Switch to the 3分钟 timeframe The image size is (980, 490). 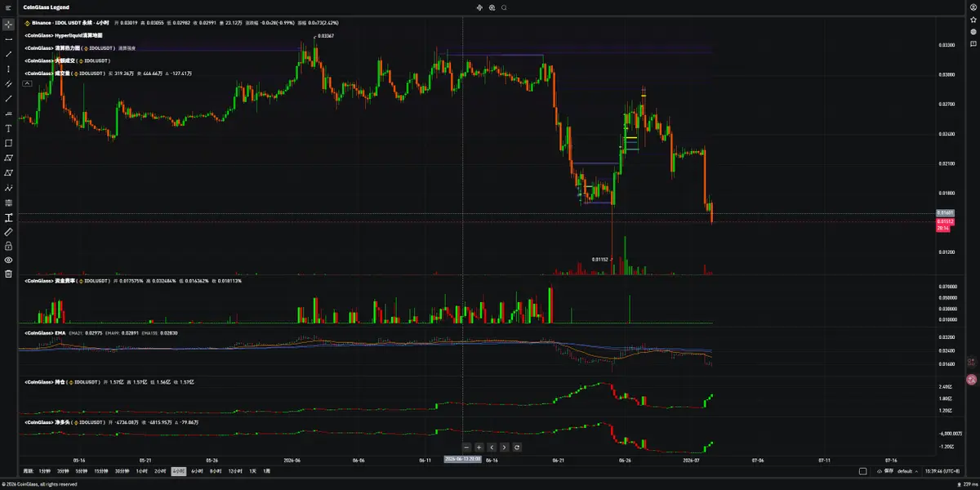coord(63,471)
